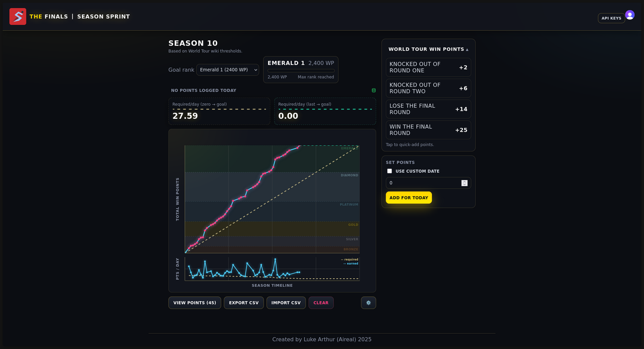This screenshot has height=349, width=644.
Task: Open the gear settings button
Action: [x=368, y=302]
